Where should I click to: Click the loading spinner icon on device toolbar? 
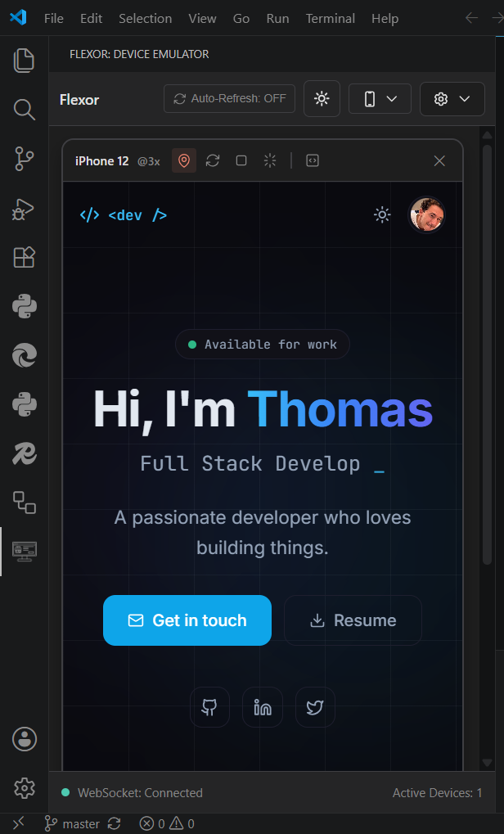270,160
